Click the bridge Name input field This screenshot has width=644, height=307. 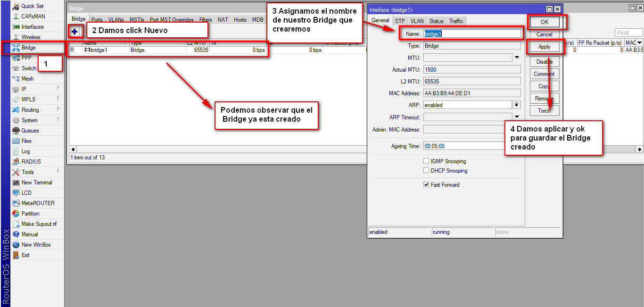[x=472, y=34]
